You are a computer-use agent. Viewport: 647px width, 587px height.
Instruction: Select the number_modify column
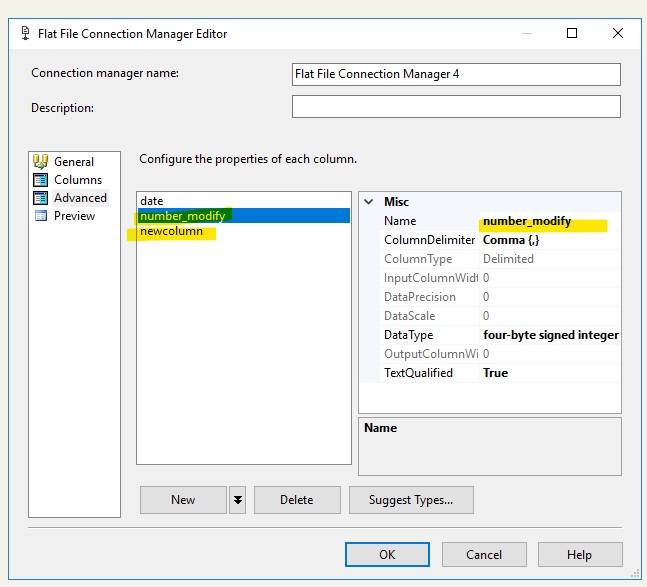pos(244,216)
